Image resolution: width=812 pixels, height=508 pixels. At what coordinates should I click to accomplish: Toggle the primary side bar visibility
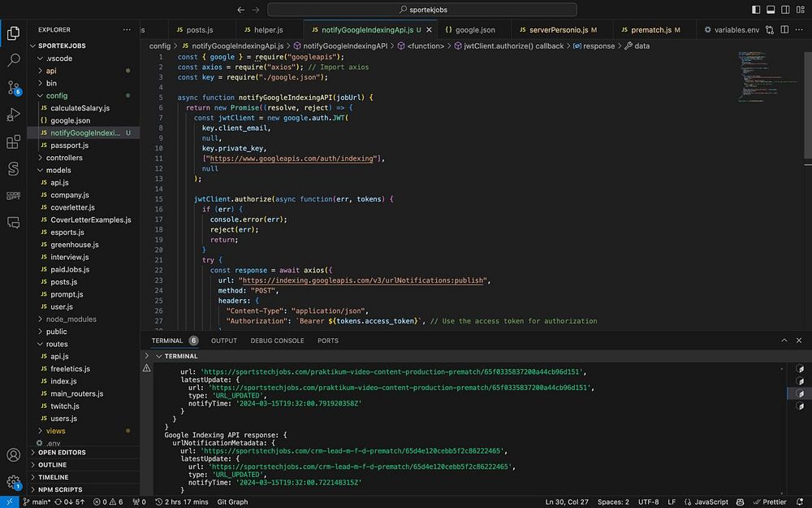tap(757, 10)
